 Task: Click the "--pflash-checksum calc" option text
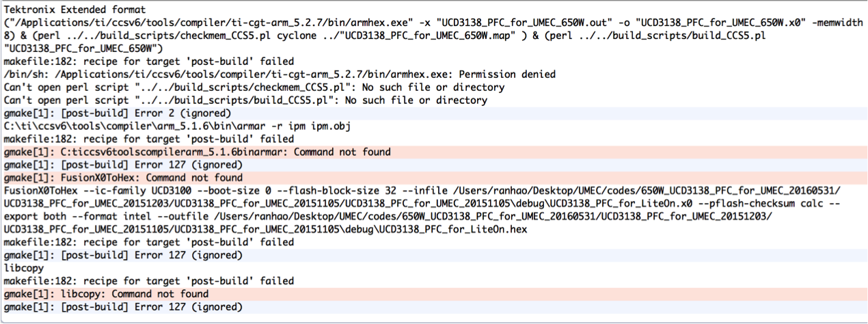[786, 204]
